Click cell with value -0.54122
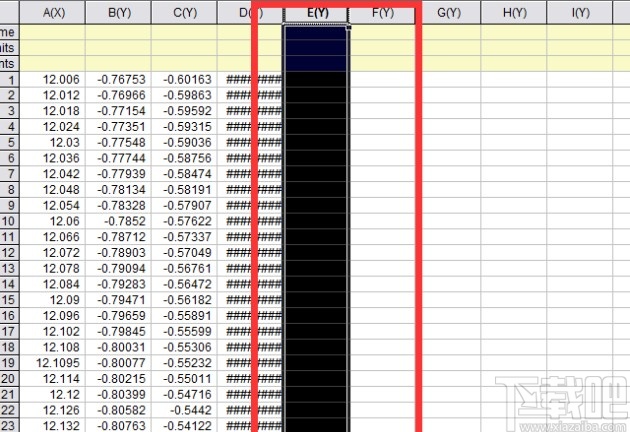This screenshot has width=630, height=432. point(184,426)
